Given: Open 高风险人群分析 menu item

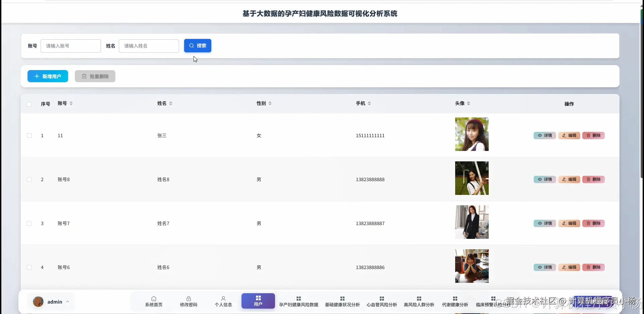Looking at the screenshot, I should pos(419,301).
